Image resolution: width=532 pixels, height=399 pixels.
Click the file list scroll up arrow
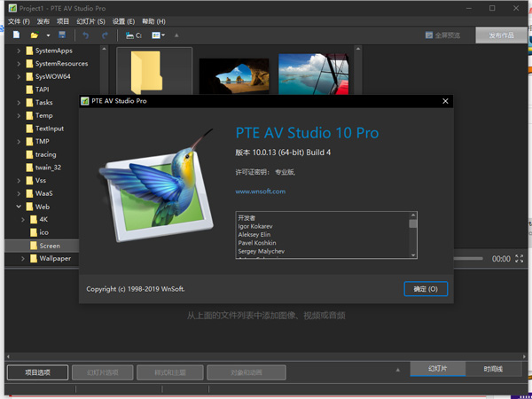(x=358, y=49)
